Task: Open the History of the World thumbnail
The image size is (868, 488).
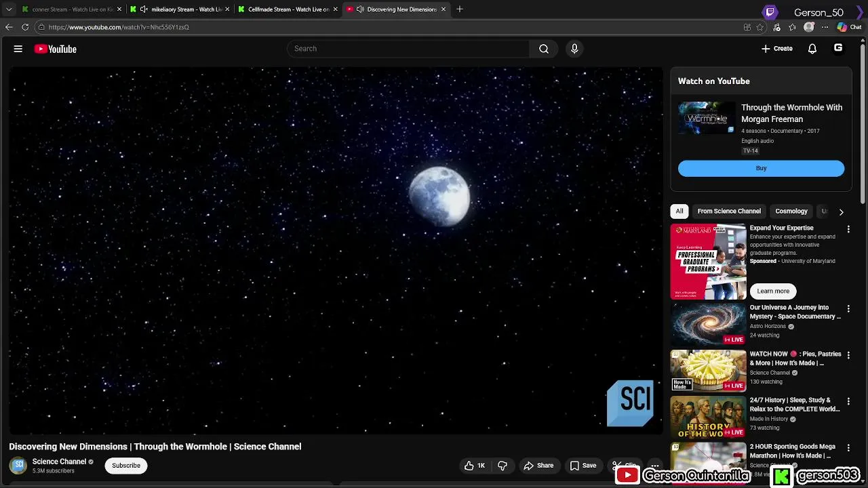Action: (x=708, y=418)
